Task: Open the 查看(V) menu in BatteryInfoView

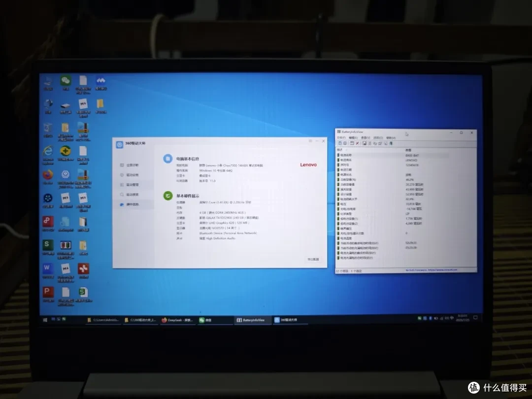Action: coord(366,138)
